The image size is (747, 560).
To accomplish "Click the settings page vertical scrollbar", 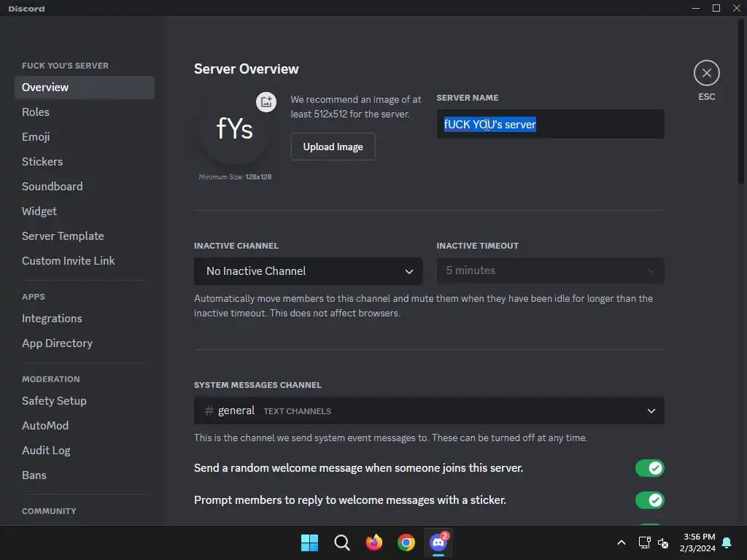I will coord(741,100).
